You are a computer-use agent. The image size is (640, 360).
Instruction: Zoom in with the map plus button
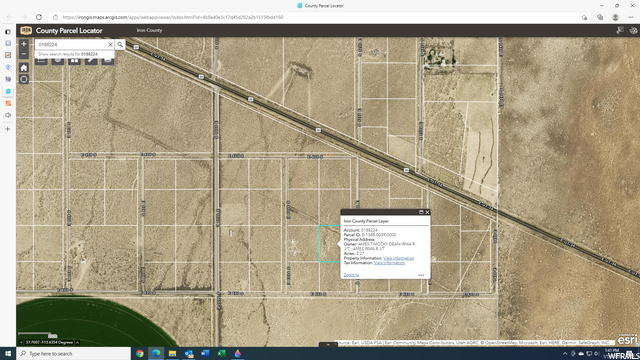(x=24, y=44)
